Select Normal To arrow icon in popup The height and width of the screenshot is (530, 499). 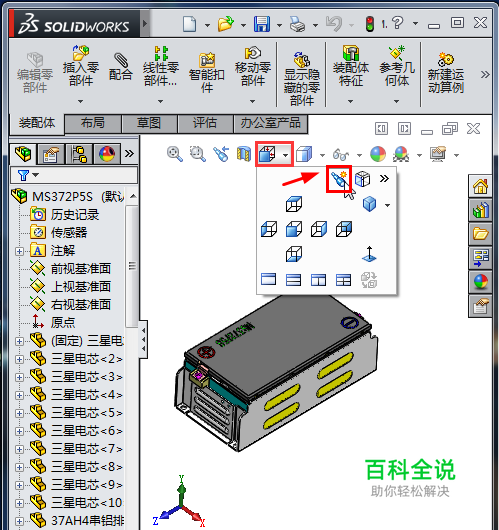coord(369,254)
